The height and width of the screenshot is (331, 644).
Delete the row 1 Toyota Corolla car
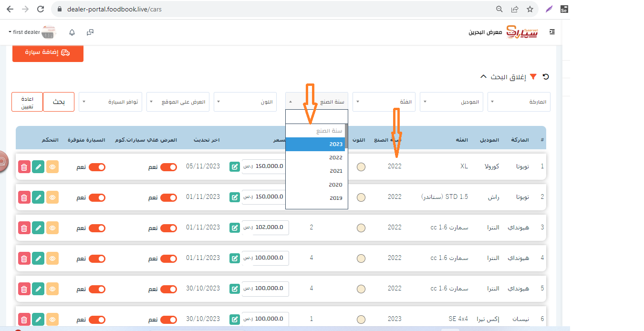point(24,167)
